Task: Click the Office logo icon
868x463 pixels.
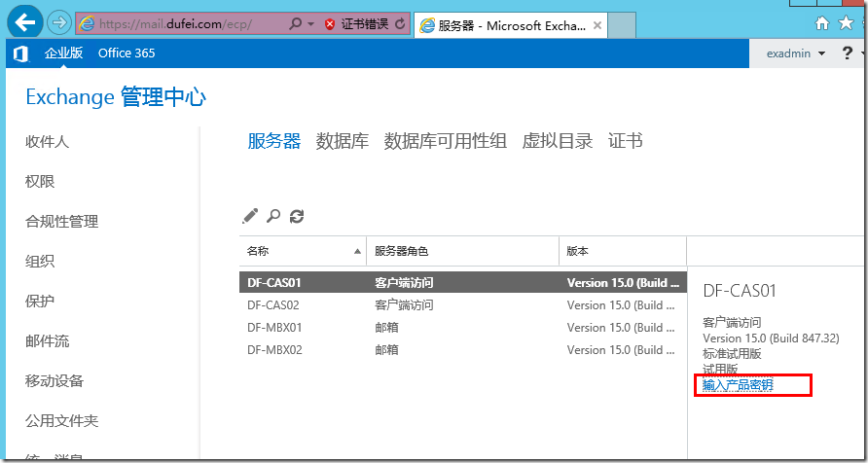Action: coord(21,53)
